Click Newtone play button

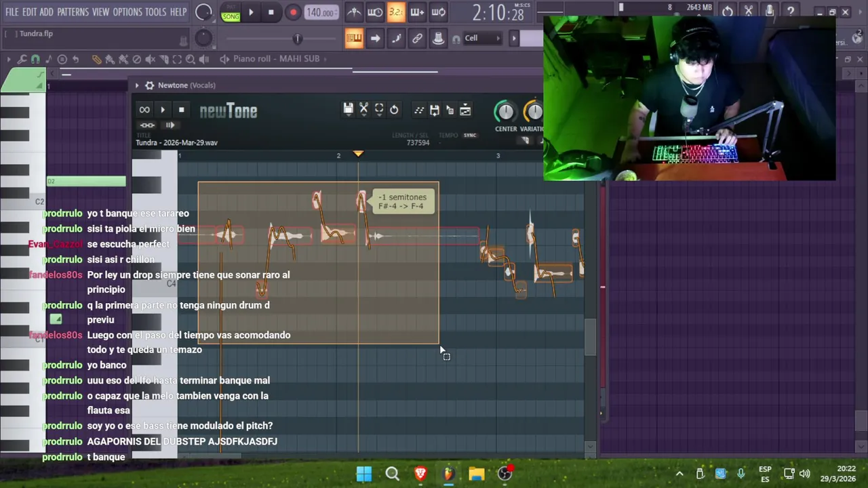pos(163,110)
